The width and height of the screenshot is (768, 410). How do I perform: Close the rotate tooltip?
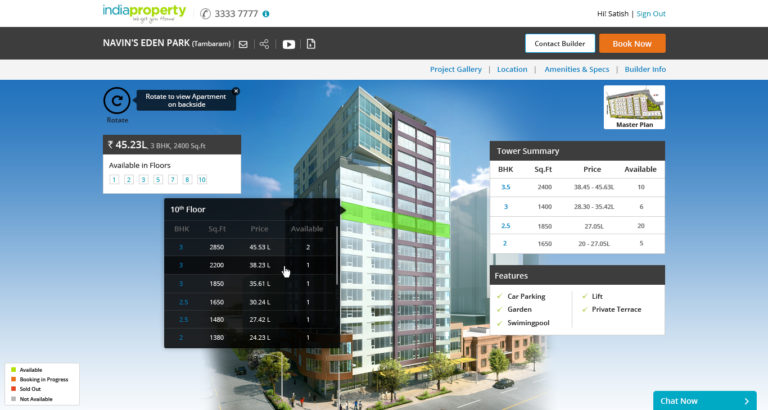236,91
